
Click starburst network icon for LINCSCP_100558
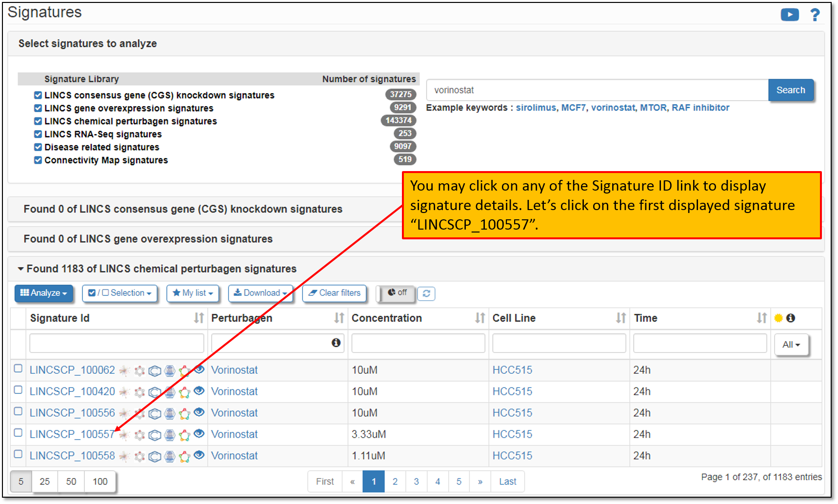(x=124, y=457)
